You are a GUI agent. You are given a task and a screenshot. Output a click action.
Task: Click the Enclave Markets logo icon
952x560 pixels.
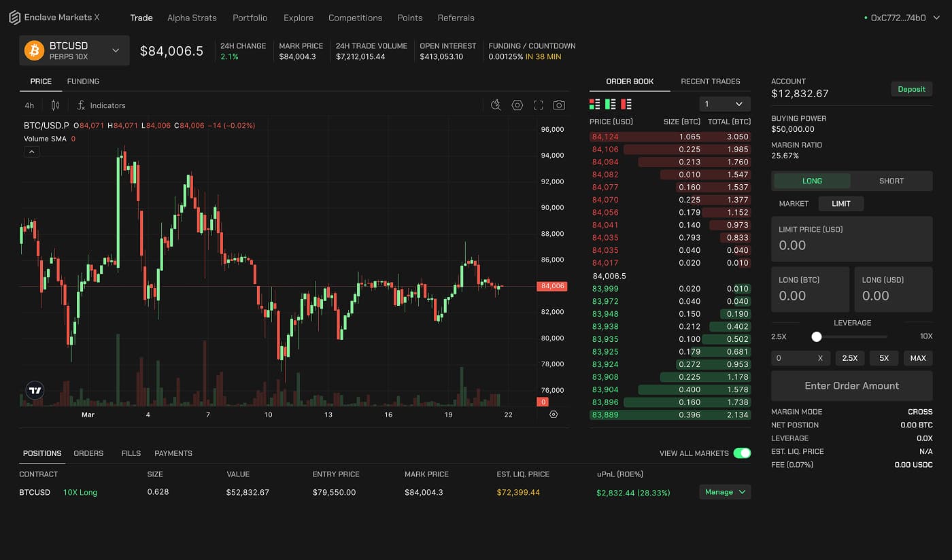pos(14,18)
